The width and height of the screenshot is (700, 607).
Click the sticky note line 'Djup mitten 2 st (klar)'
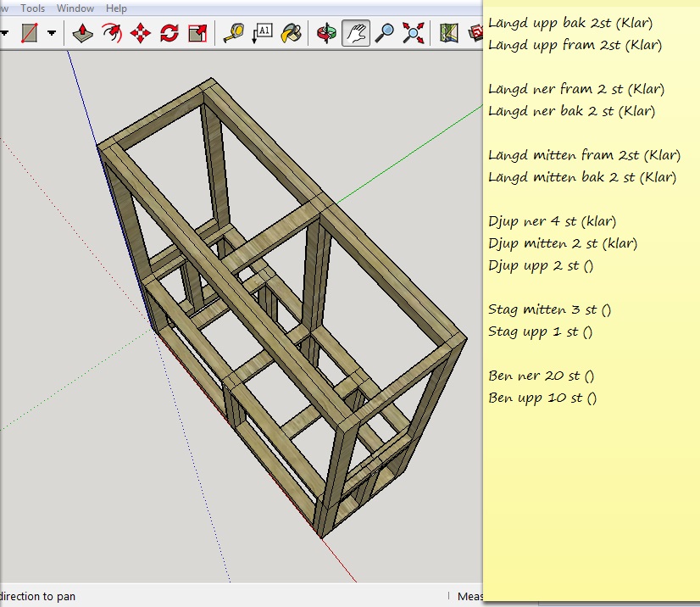pyautogui.click(x=563, y=243)
